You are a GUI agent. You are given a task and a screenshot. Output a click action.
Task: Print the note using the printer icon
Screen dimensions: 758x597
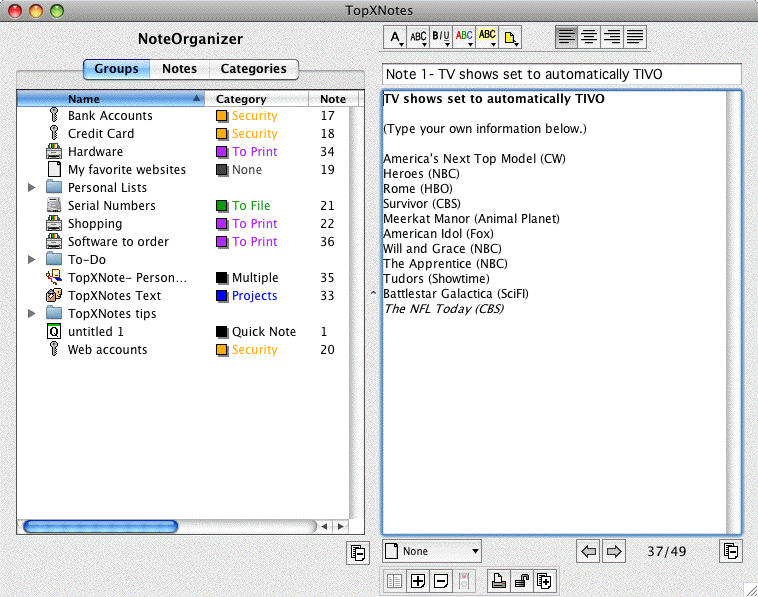pos(498,581)
